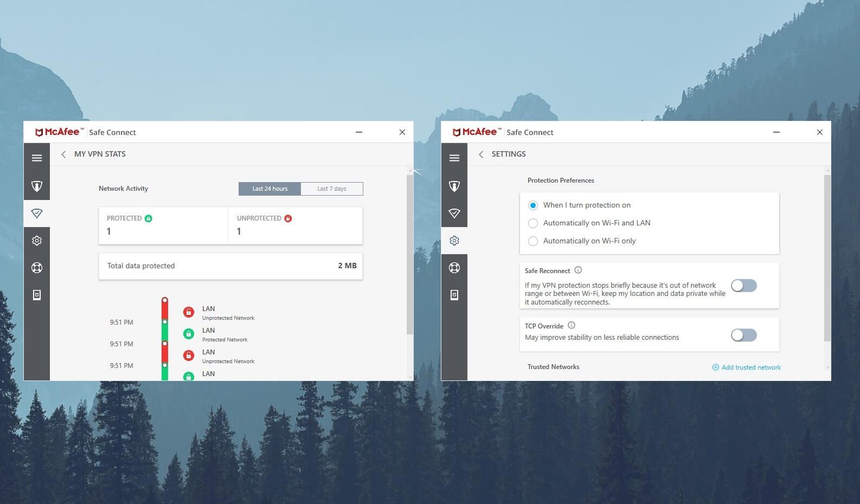This screenshot has height=504, width=860.
Task: Click 'Protection Preferences' heading
Action: coord(561,180)
